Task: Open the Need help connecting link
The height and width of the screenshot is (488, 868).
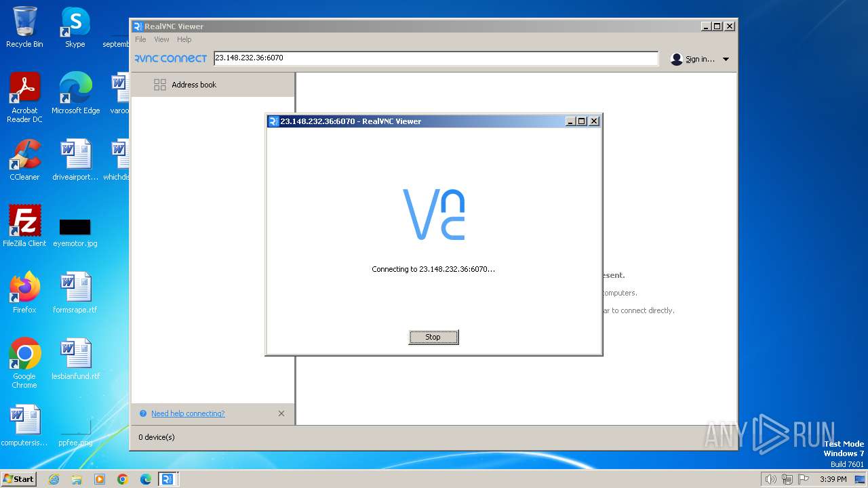Action: point(188,413)
